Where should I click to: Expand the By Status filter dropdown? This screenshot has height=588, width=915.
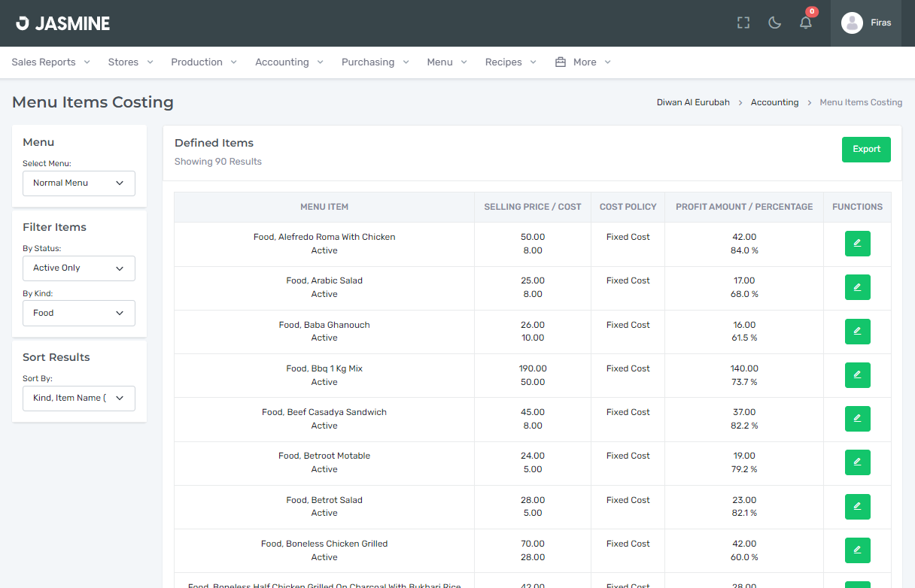point(79,268)
